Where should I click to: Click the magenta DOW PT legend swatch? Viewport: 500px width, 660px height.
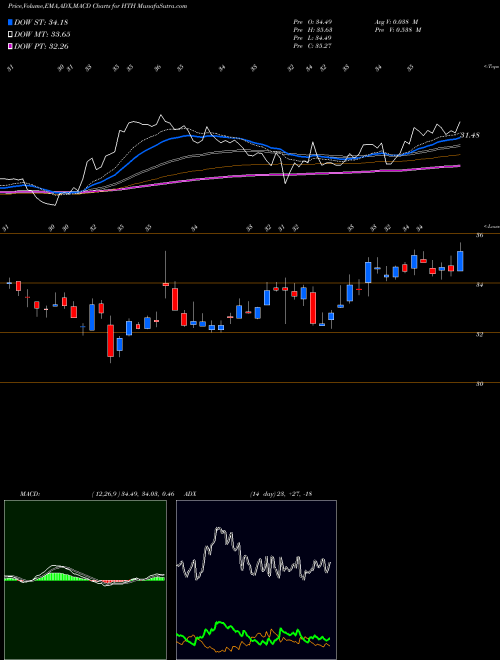click(x=11, y=46)
